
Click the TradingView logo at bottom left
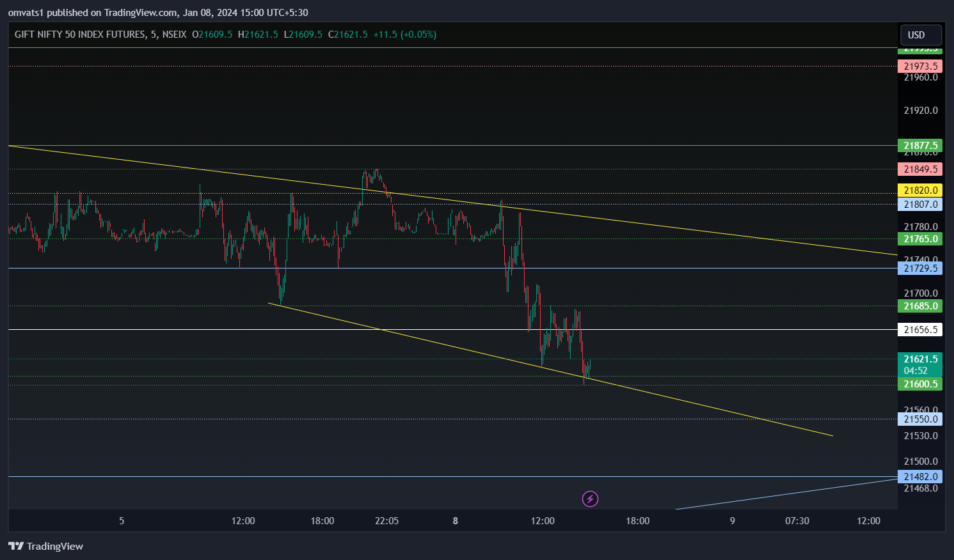(45, 546)
